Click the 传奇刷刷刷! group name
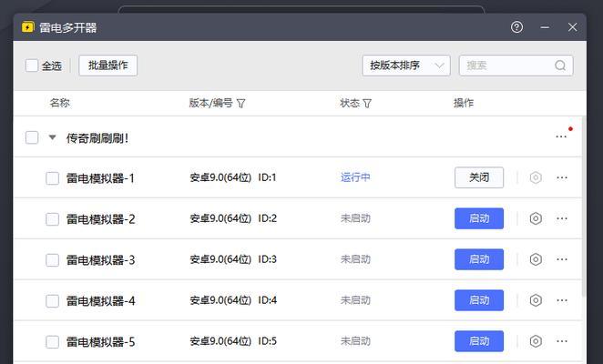The width and height of the screenshot is (603, 364). (97, 138)
